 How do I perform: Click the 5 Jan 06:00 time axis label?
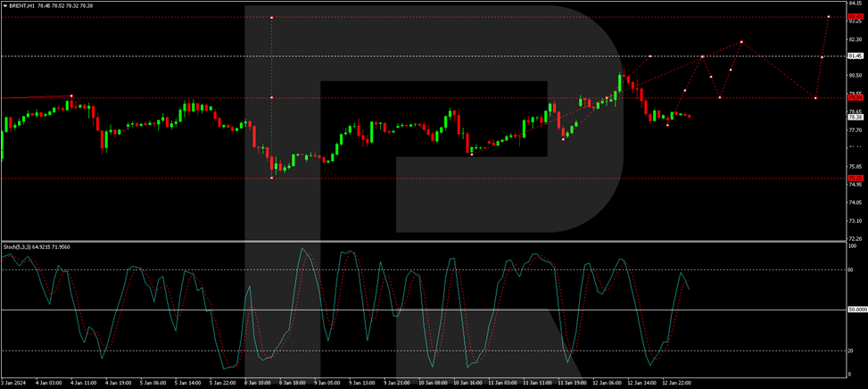click(x=153, y=383)
